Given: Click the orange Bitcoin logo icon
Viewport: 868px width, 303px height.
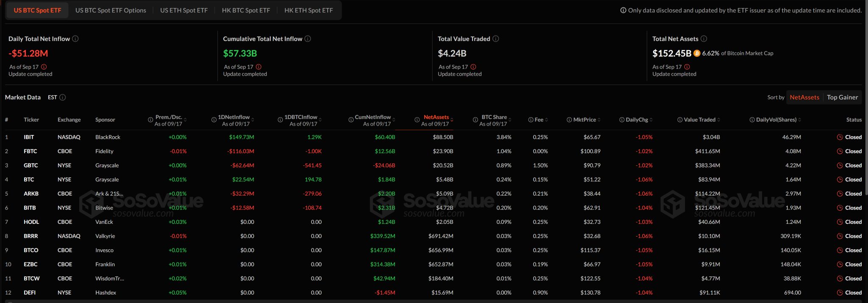Looking at the screenshot, I should coord(697,53).
